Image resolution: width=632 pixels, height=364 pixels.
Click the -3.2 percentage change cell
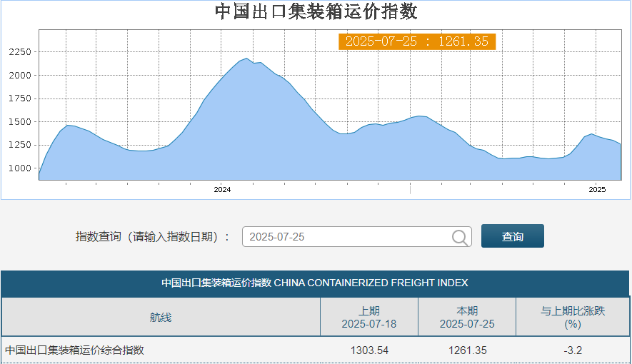click(x=572, y=350)
